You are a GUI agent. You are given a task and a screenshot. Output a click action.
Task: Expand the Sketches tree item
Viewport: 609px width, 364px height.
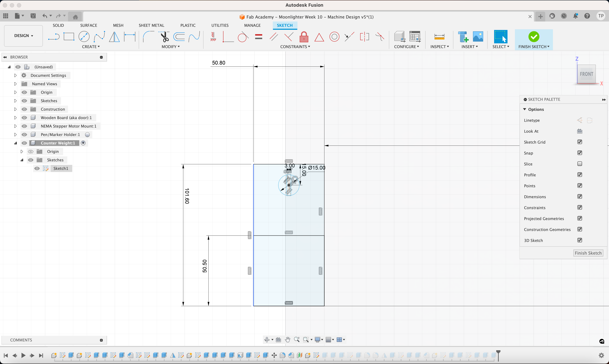tap(15, 101)
